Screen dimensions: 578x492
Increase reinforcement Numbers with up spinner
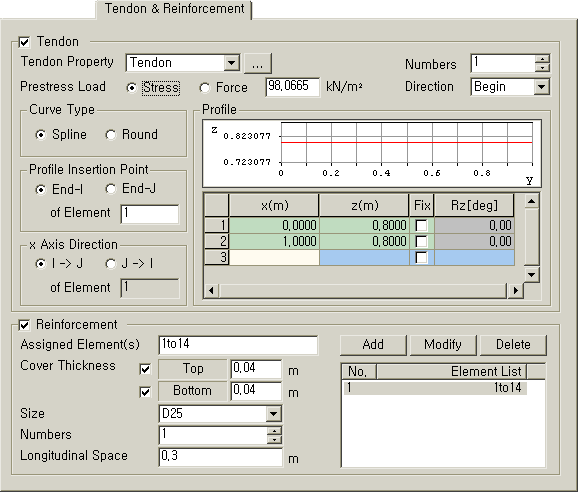274,431
